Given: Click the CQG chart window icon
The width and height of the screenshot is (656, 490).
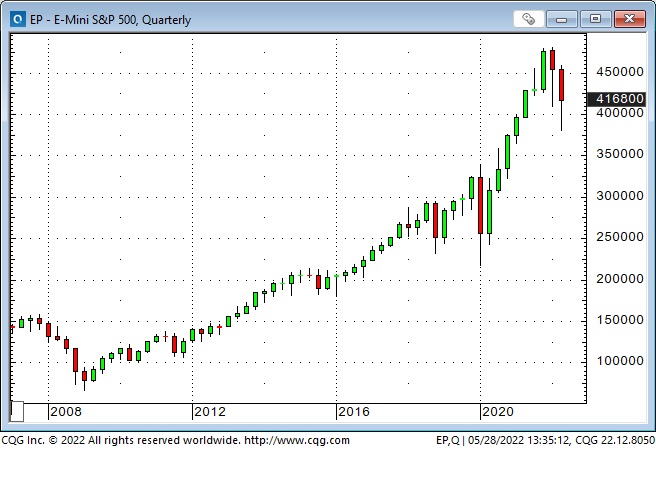Looking at the screenshot, I should point(18,19).
